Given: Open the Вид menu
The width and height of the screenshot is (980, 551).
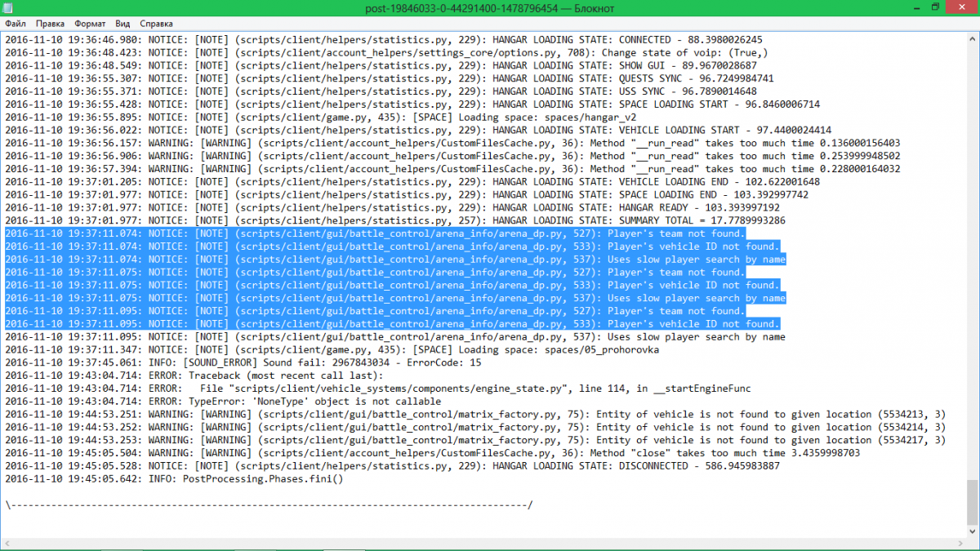Looking at the screenshot, I should tap(122, 24).
